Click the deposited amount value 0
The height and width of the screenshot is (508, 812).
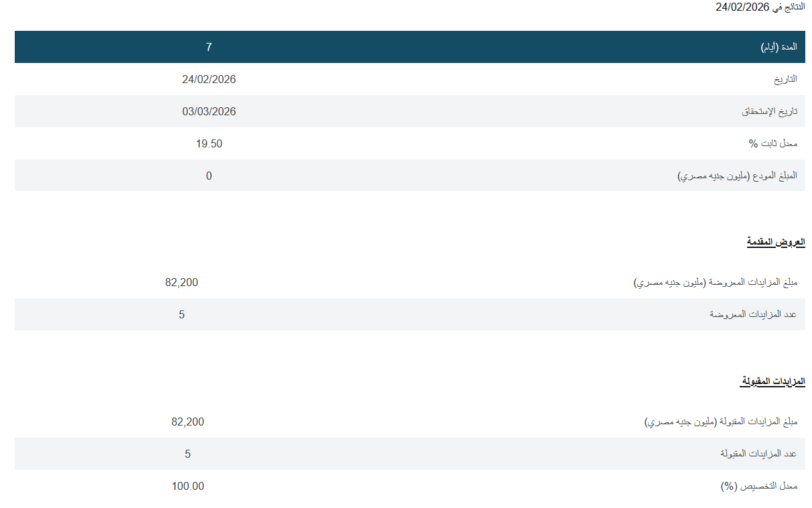[209, 176]
